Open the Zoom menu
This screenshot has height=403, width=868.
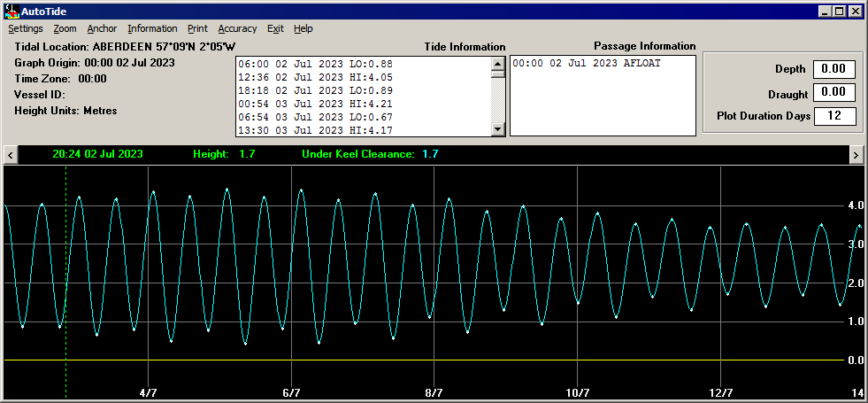coord(65,29)
